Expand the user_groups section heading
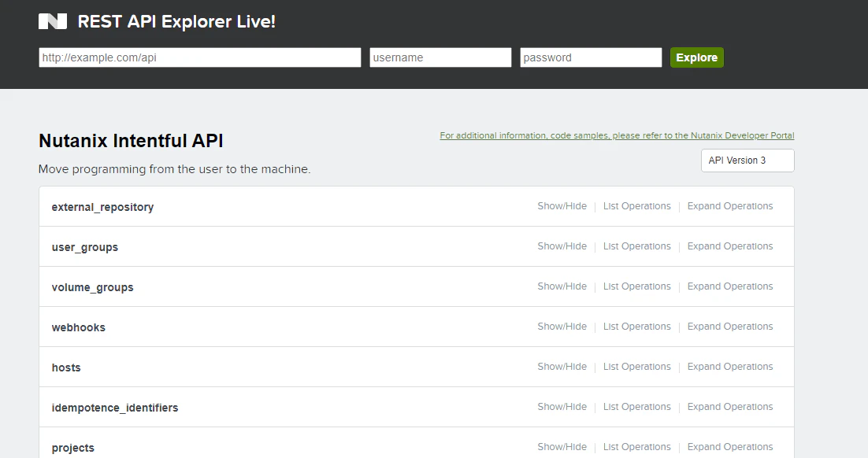Viewport: 868px width, 458px height. tap(85, 247)
